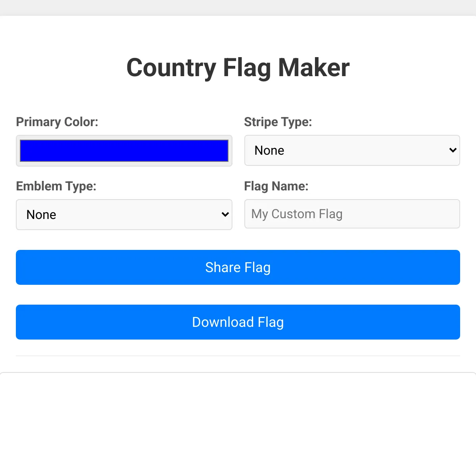Expand the Stripe Type dropdown

click(352, 150)
